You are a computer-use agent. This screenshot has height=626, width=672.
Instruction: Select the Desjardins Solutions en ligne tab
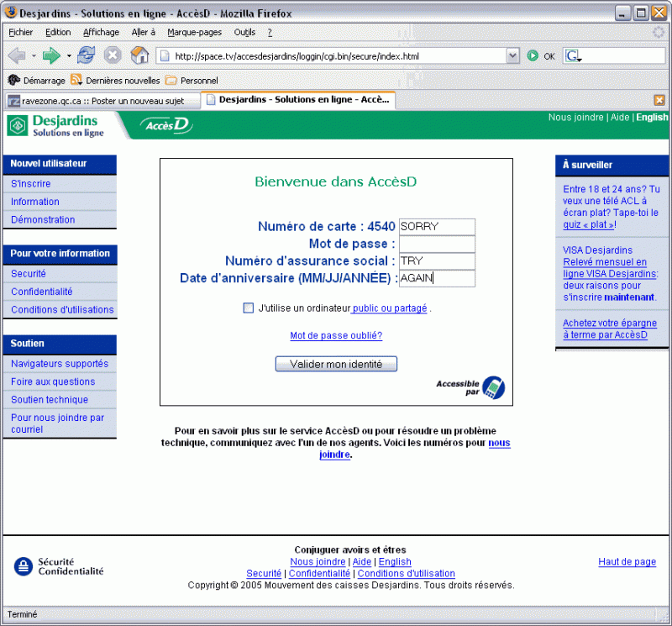point(298,99)
